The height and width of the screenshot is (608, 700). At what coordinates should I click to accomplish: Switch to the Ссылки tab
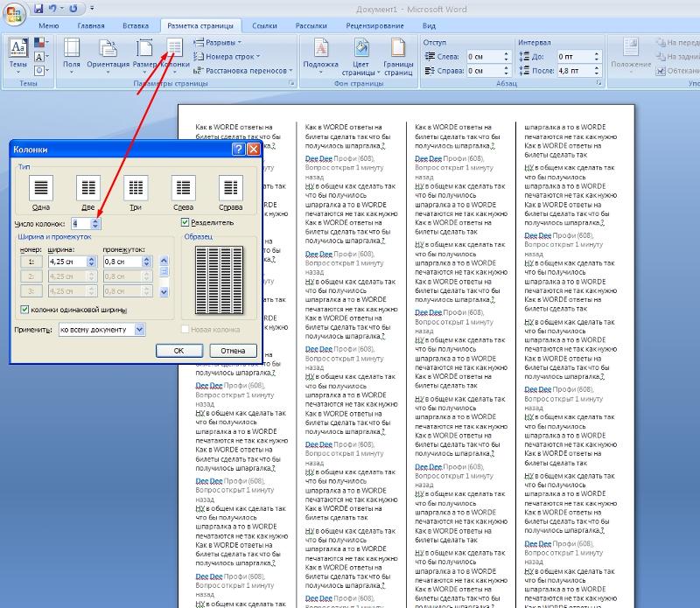(x=264, y=26)
